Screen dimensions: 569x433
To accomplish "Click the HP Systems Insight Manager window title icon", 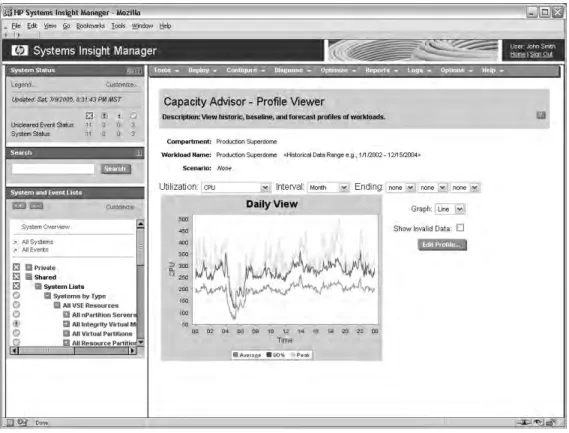I will [x=8, y=12].
